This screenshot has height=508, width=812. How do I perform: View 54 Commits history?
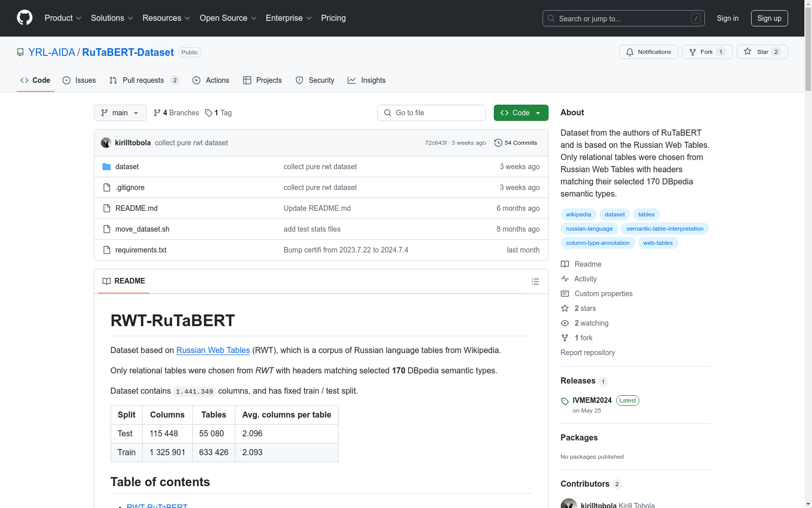click(x=516, y=143)
